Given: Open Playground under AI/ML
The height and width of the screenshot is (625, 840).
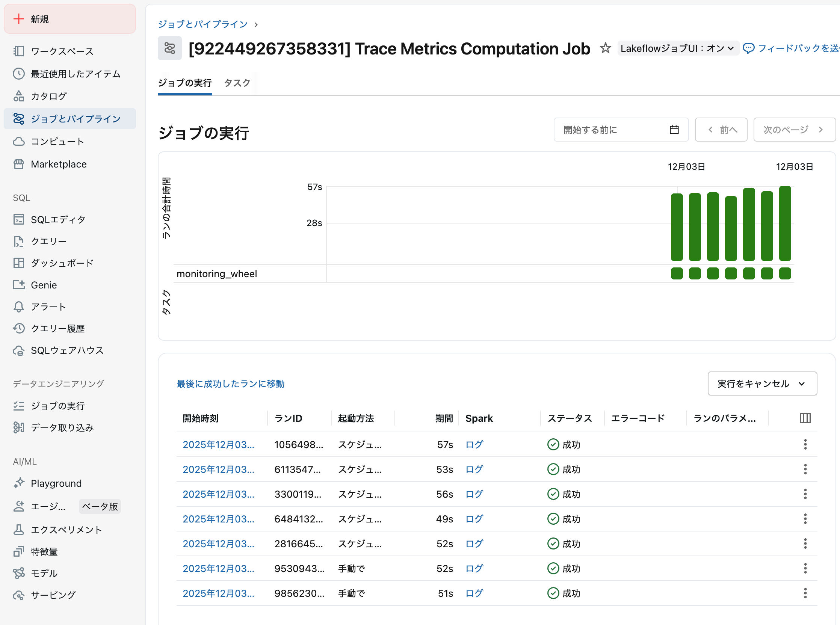Looking at the screenshot, I should coord(56,483).
